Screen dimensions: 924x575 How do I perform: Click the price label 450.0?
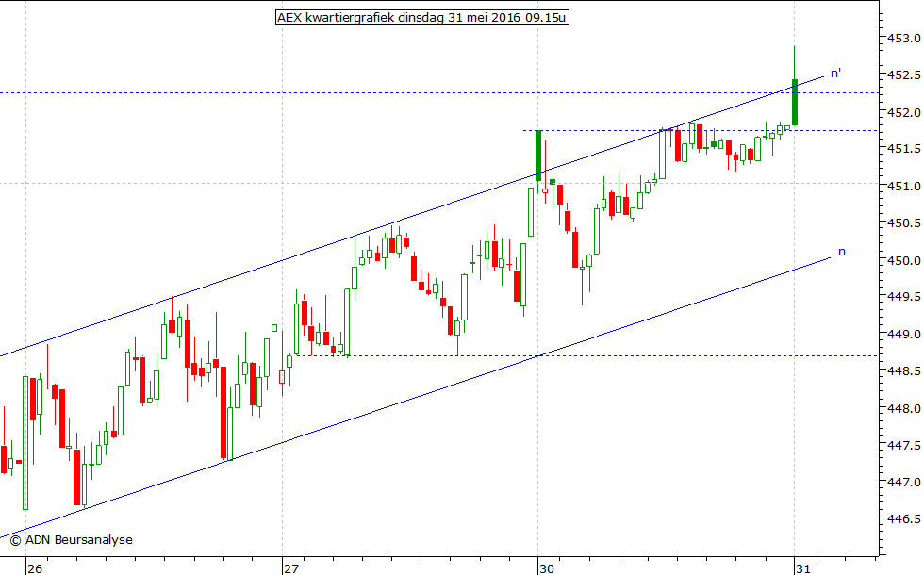click(904, 260)
